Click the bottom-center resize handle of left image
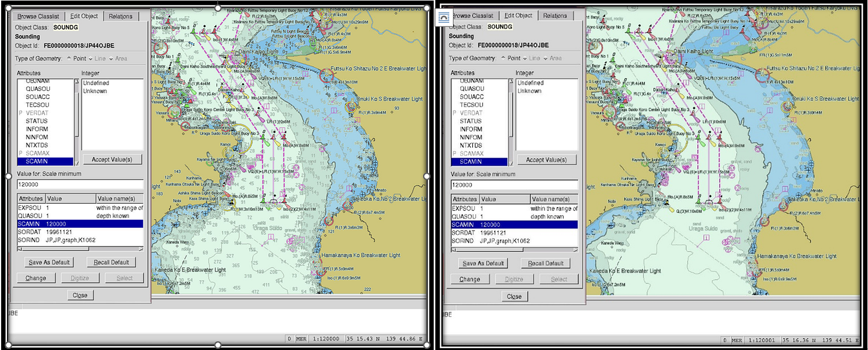This screenshot has height=350, width=868. pyautogui.click(x=218, y=345)
